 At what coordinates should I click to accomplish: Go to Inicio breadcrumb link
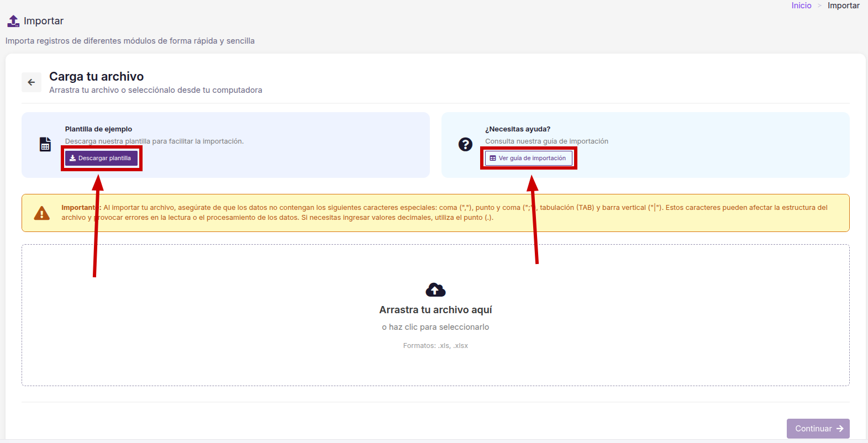[x=801, y=6]
